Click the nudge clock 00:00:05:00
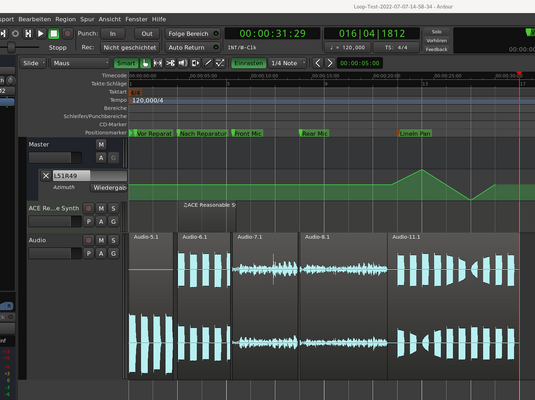This screenshot has height=400, width=535. coord(360,63)
